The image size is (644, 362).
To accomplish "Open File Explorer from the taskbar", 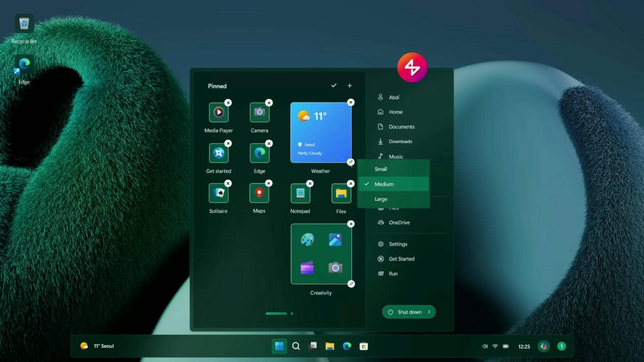I will pyautogui.click(x=330, y=346).
